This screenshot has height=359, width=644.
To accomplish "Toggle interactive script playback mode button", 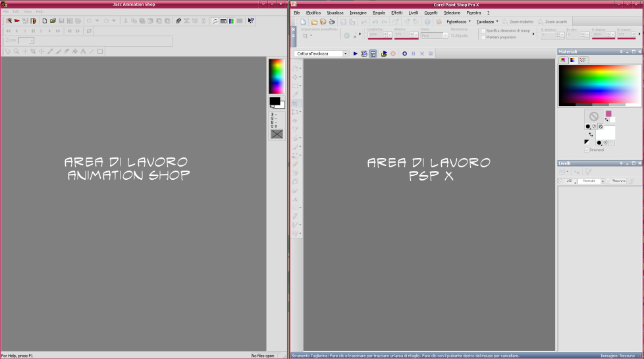I will [x=373, y=54].
